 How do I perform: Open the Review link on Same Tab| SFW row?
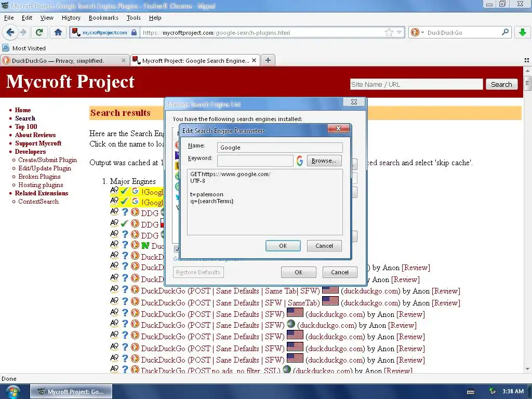446,291
